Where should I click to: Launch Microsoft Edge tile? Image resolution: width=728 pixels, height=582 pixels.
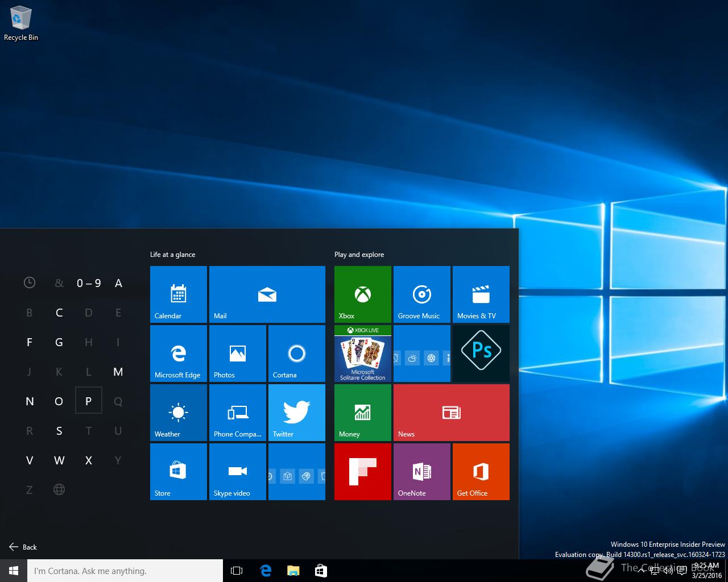pos(179,354)
